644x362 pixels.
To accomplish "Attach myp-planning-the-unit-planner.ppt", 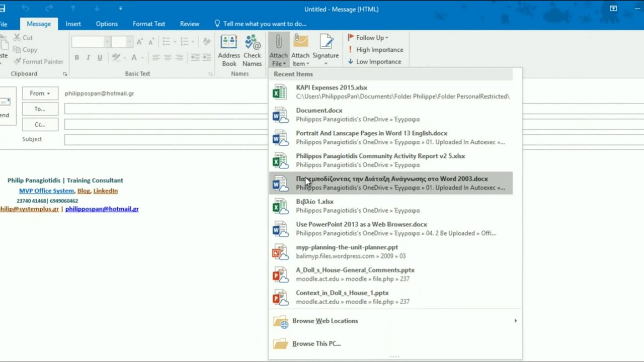I will 391,251.
